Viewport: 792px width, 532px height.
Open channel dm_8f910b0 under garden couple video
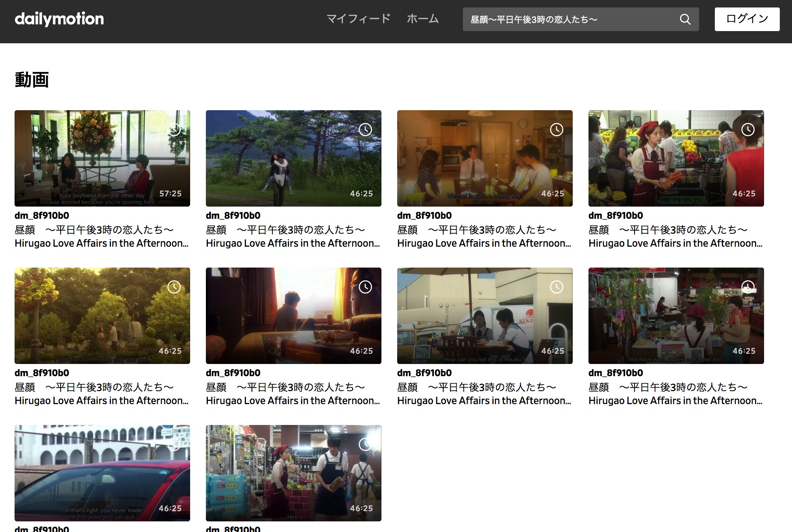42,373
